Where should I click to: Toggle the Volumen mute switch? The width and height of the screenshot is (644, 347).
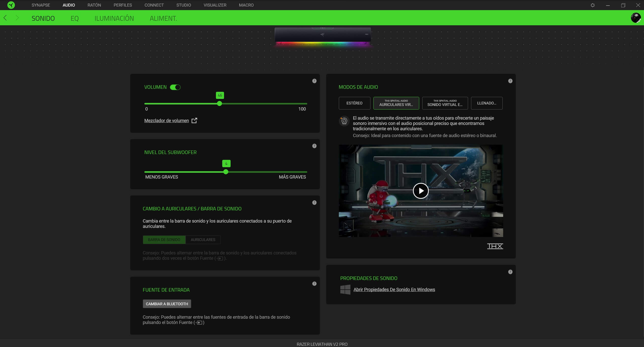pyautogui.click(x=175, y=87)
